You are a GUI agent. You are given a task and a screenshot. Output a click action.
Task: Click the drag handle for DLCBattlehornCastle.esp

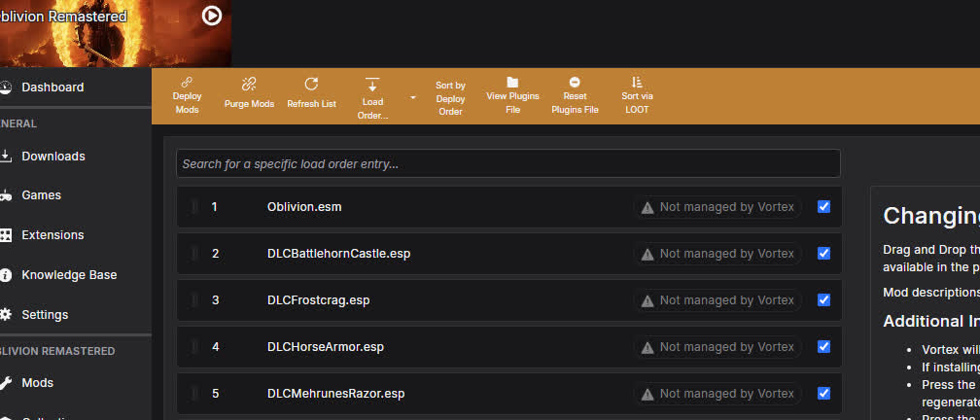193,254
